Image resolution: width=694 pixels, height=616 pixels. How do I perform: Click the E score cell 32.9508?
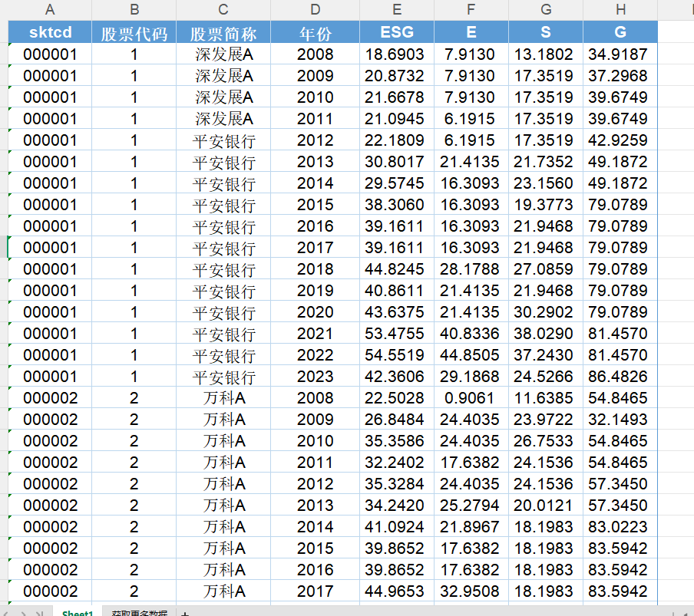[471, 591]
